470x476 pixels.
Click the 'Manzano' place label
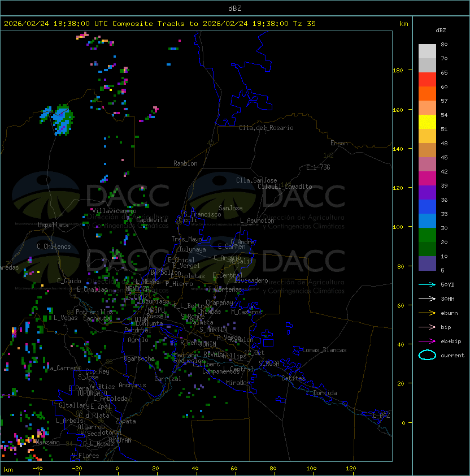click(x=47, y=442)
